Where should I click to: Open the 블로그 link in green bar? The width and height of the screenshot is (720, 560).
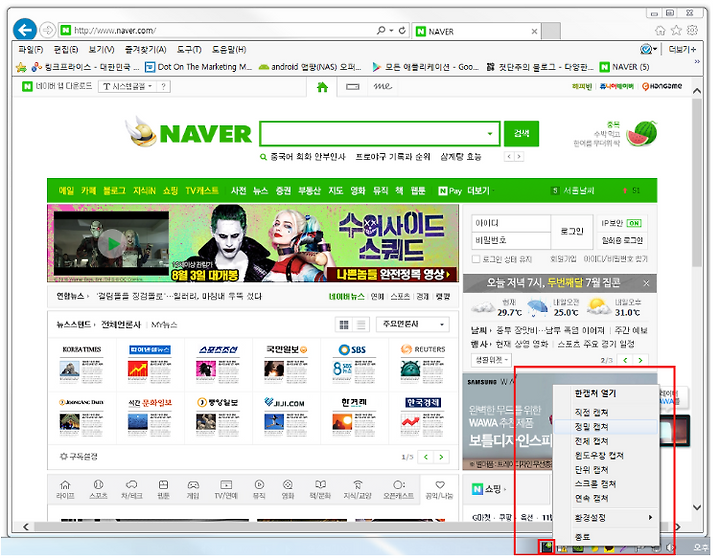(114, 191)
